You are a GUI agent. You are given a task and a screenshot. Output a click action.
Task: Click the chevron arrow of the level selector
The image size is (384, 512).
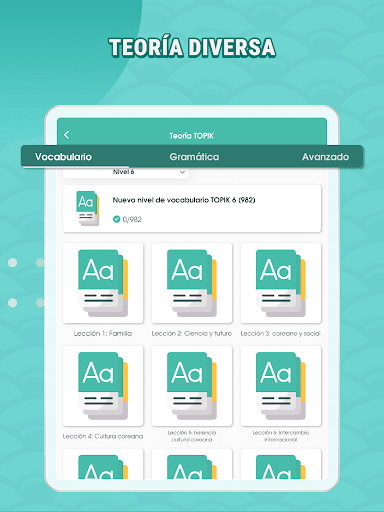pyautogui.click(x=182, y=172)
